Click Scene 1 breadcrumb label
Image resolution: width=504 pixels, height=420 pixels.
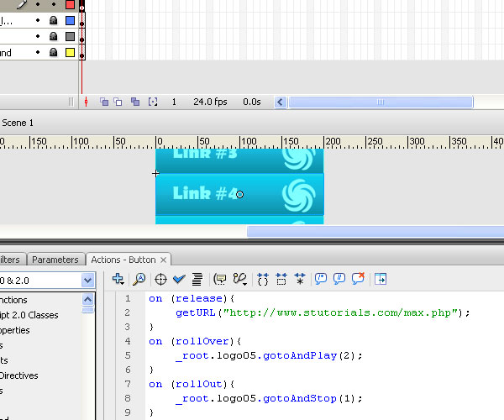click(x=18, y=123)
